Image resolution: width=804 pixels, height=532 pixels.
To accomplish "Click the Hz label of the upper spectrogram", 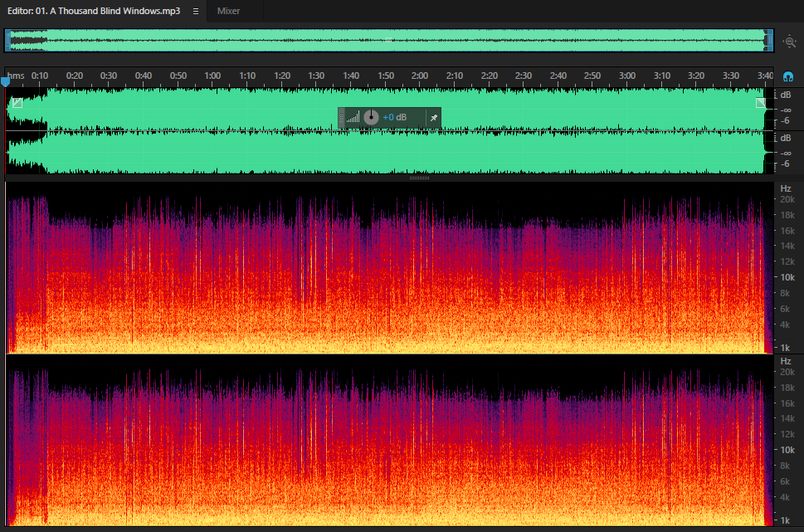I will (786, 188).
